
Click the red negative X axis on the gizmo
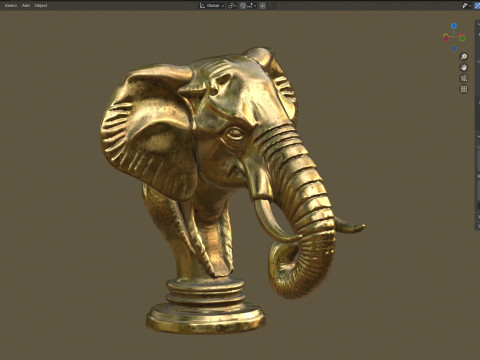click(x=446, y=38)
